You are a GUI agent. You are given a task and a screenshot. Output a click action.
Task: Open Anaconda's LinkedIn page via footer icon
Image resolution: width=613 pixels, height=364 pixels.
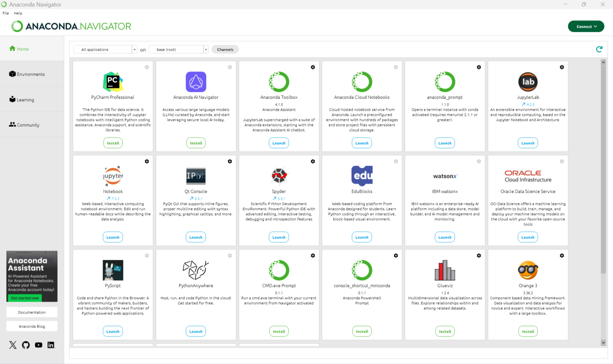click(51, 345)
